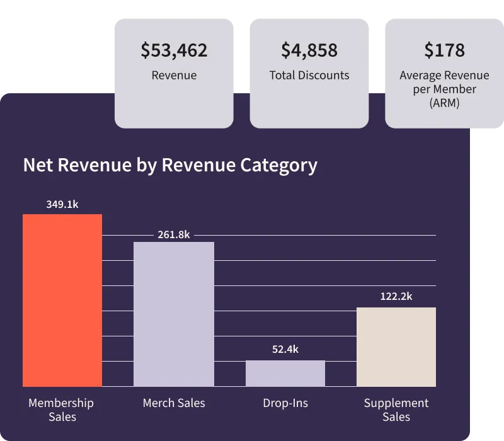Viewport: 504px width, 441px height.
Task: Select the Membership Sales axis label
Action: (x=61, y=409)
